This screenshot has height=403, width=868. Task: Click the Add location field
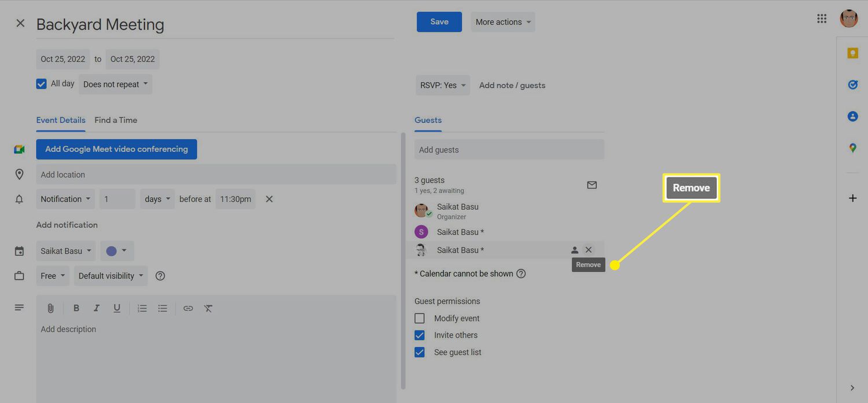tap(216, 175)
